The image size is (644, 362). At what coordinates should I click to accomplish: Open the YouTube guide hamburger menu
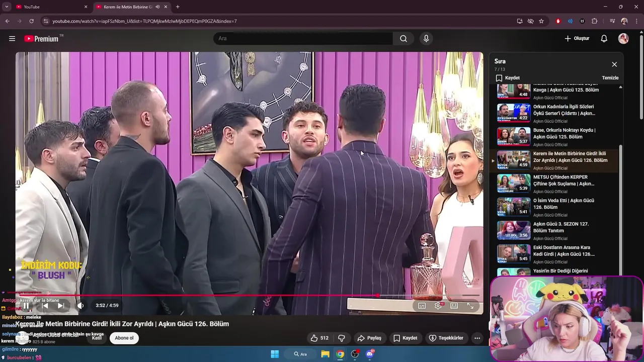[x=12, y=39]
